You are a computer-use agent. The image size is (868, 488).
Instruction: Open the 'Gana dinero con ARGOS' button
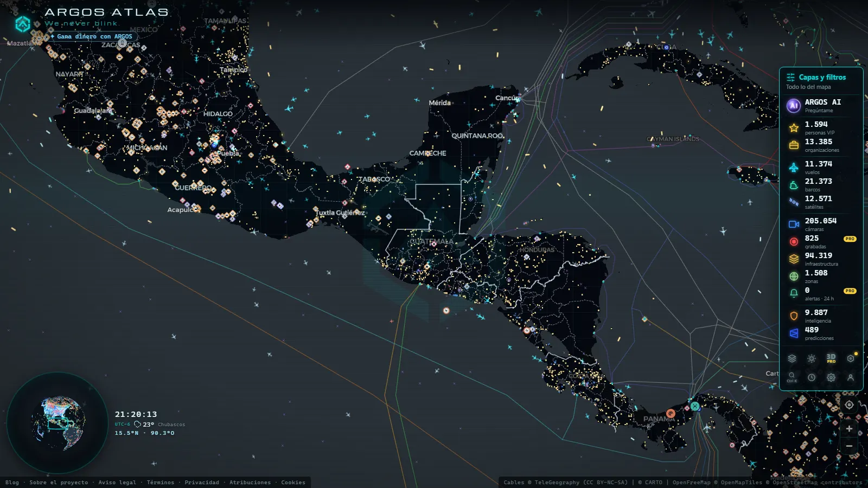pos(92,36)
